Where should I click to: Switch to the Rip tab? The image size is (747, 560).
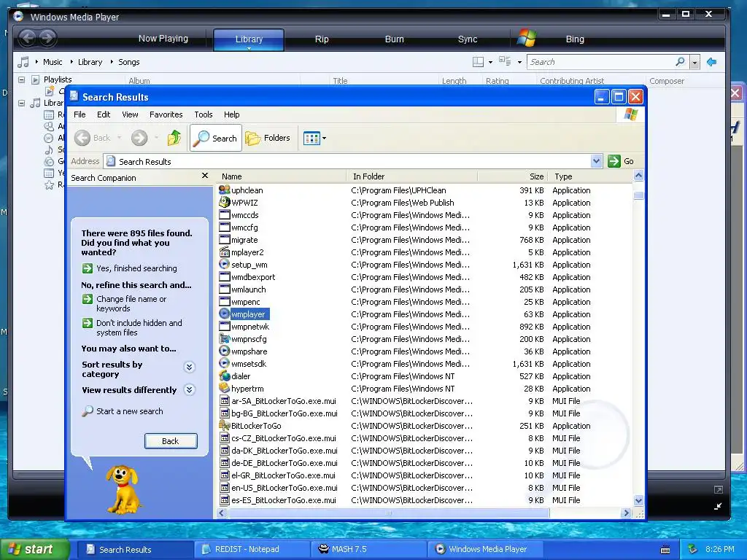click(322, 39)
